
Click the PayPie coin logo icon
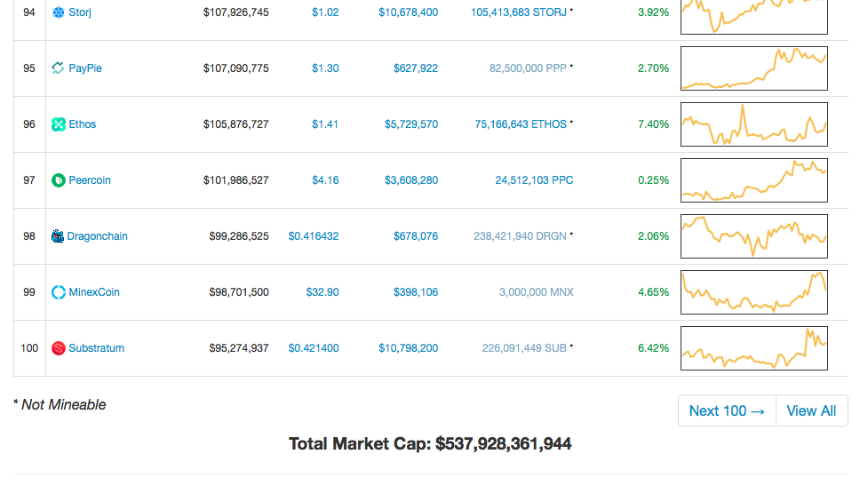pos(58,68)
